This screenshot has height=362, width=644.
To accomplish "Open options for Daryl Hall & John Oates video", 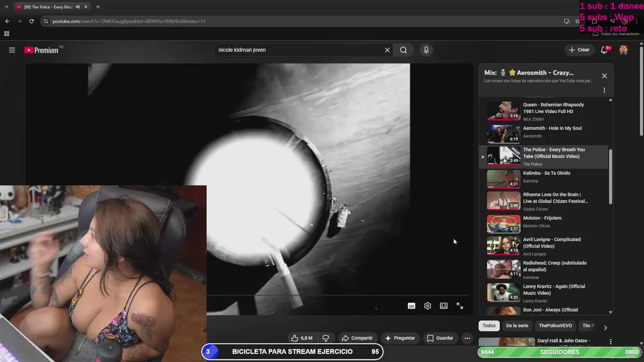I will 610,341.
